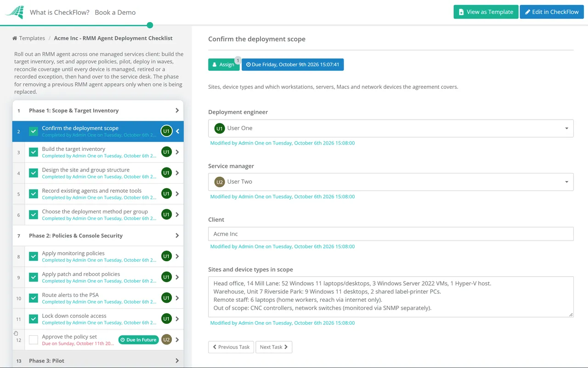Viewport: 588px width, 368px height.
Task: Click the Due In Future badge
Action: point(138,340)
